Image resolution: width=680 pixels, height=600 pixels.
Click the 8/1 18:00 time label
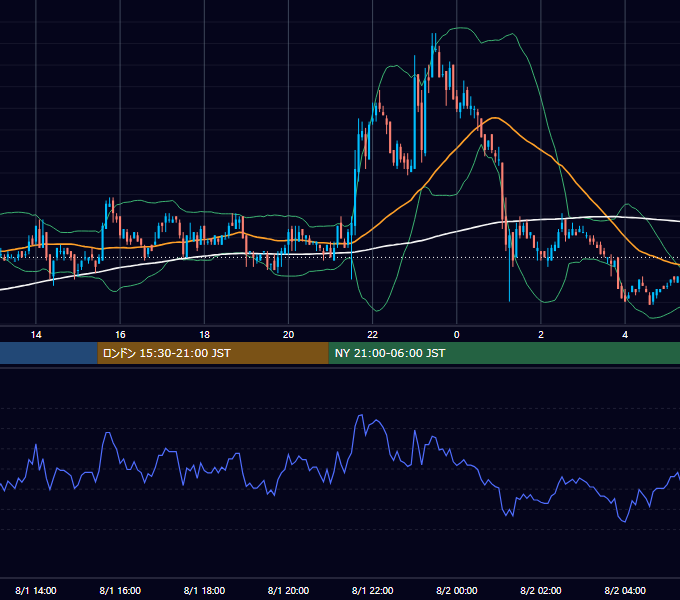tap(204, 590)
